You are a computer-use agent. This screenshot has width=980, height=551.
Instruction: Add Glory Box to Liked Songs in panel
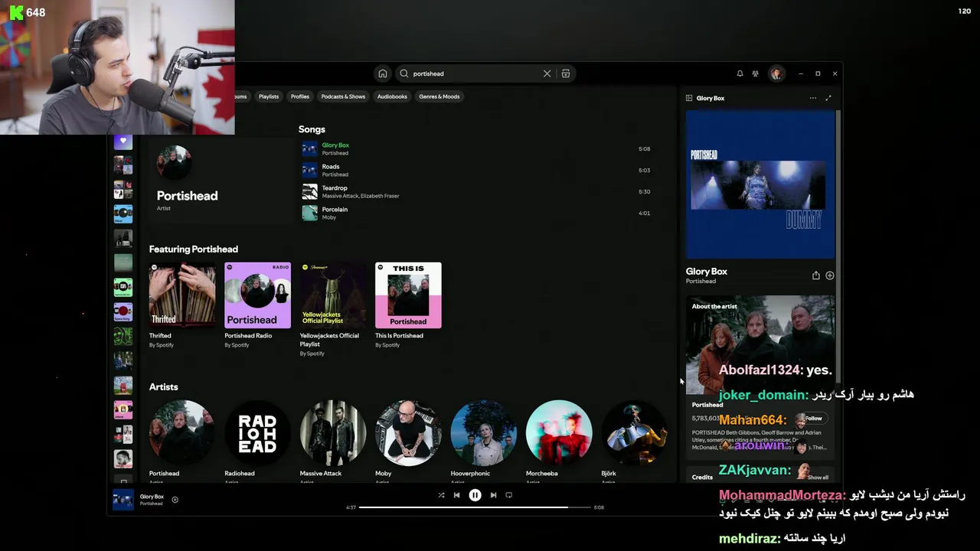click(x=830, y=275)
